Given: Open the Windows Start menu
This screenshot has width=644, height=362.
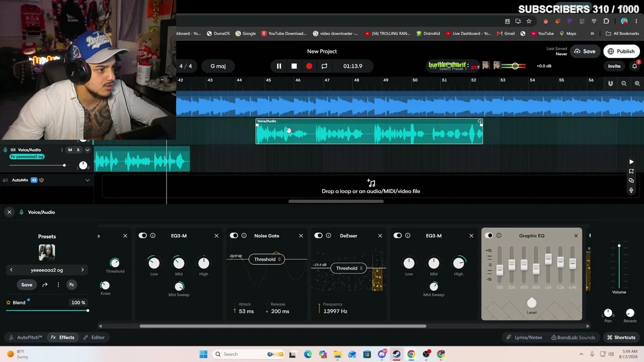Looking at the screenshot, I should click(x=203, y=354).
